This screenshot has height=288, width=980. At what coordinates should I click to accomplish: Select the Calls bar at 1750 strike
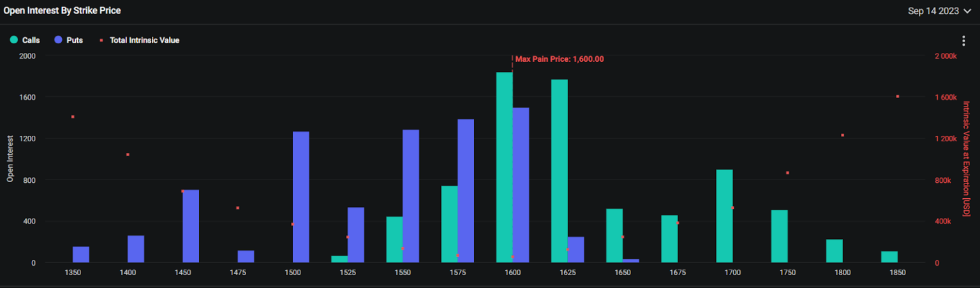pos(779,236)
